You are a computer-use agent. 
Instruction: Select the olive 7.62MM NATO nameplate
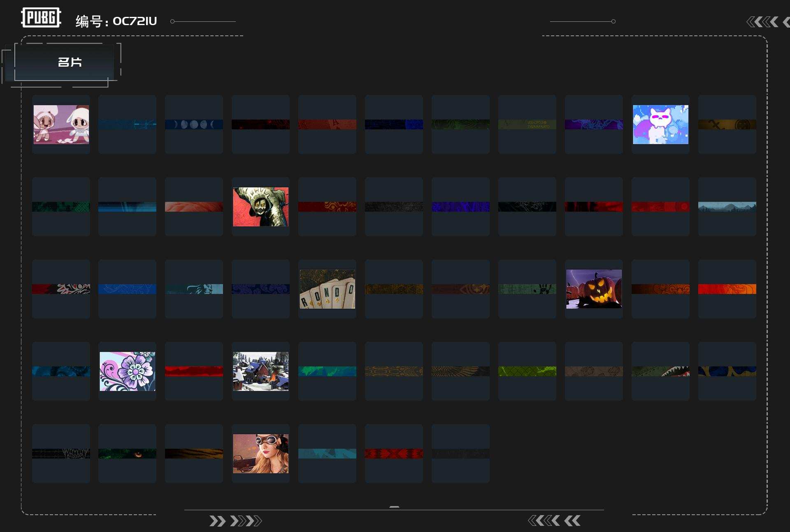[x=527, y=124]
